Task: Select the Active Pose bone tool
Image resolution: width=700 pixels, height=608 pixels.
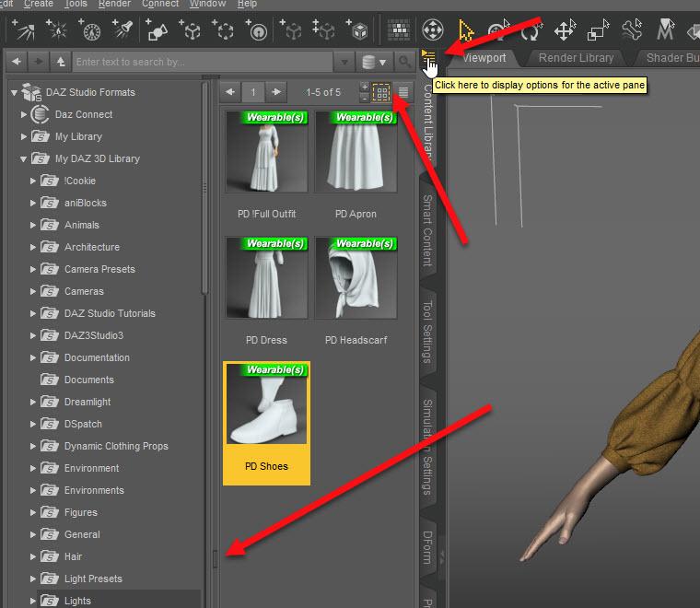Action: (632, 30)
